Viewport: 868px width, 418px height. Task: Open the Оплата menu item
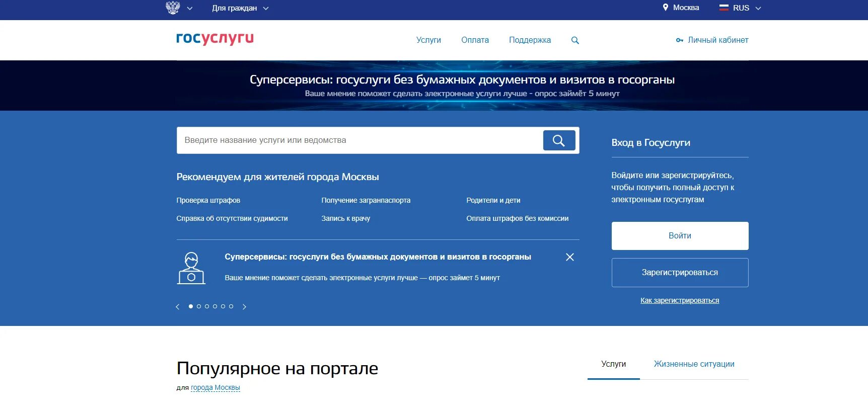pyautogui.click(x=475, y=40)
